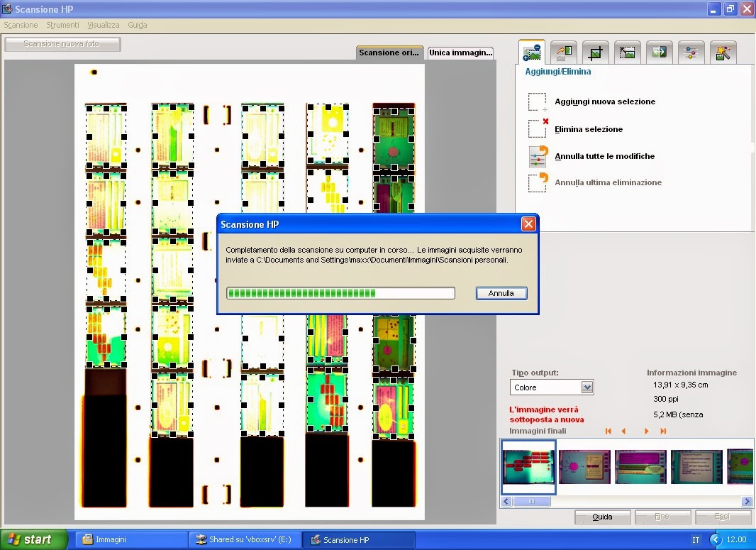Click Scansione HP taskbar item
The width and height of the screenshot is (756, 550).
359,539
